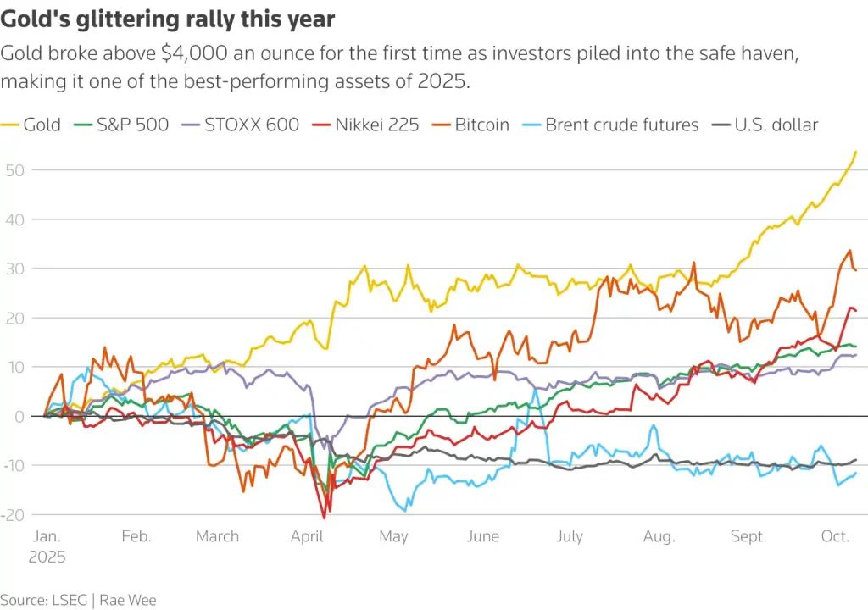This screenshot has width=868, height=610.
Task: Click the "July" x-axis label
Action: tap(570, 536)
